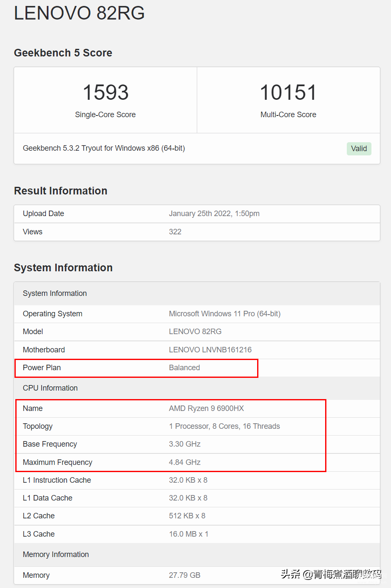The image size is (391, 588).
Task: Click the Upload Date row value
Action: click(x=214, y=214)
